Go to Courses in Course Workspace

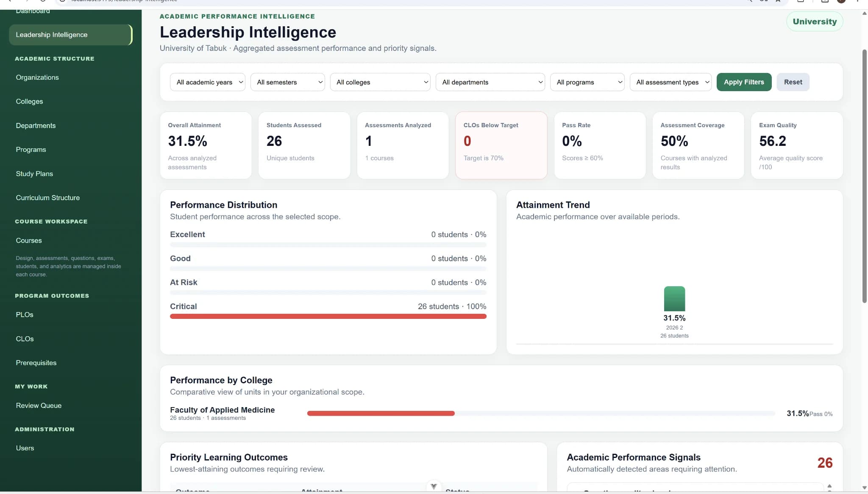29,240
